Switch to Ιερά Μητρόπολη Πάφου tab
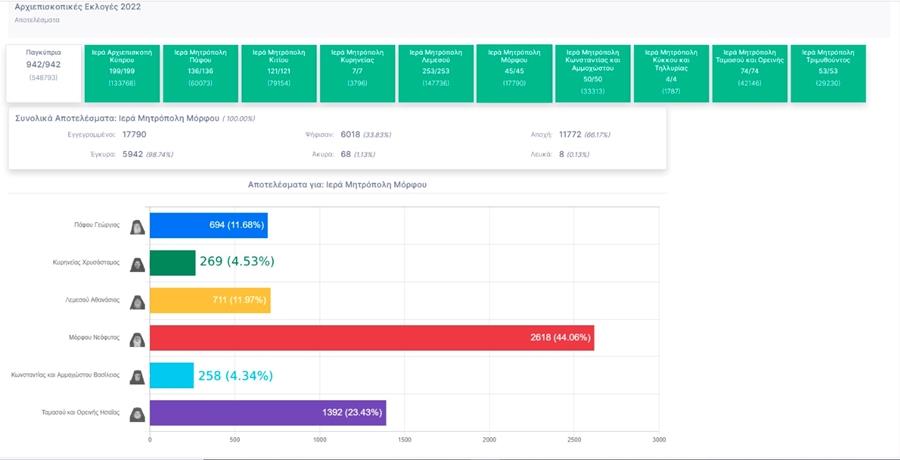900x460 pixels. [x=200, y=74]
